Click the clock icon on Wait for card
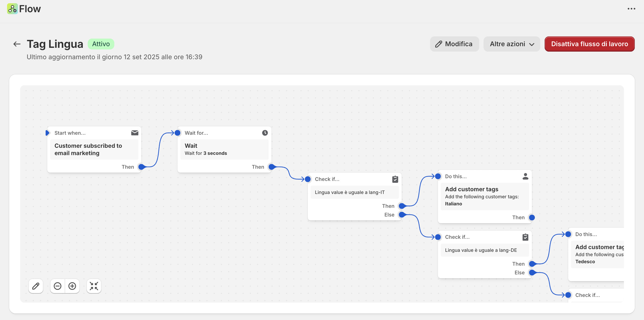The image size is (644, 320). 265,133
